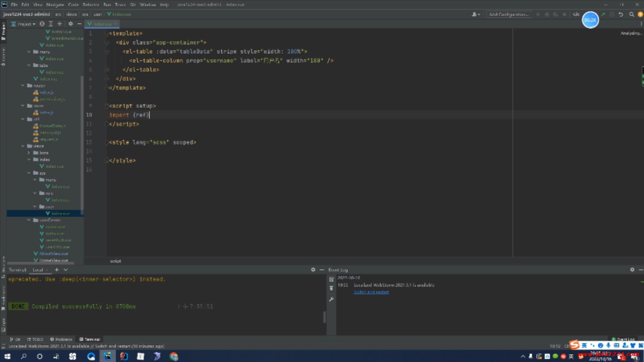The height and width of the screenshot is (362, 644).
Task: Click WebStorm icon on the taskbar
Action: 107,356
